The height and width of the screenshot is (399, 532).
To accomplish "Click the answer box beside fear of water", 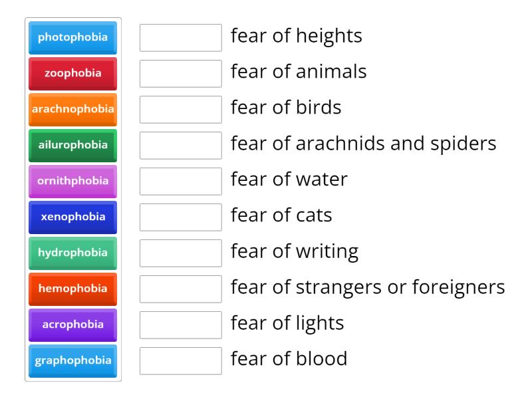I will point(181,182).
